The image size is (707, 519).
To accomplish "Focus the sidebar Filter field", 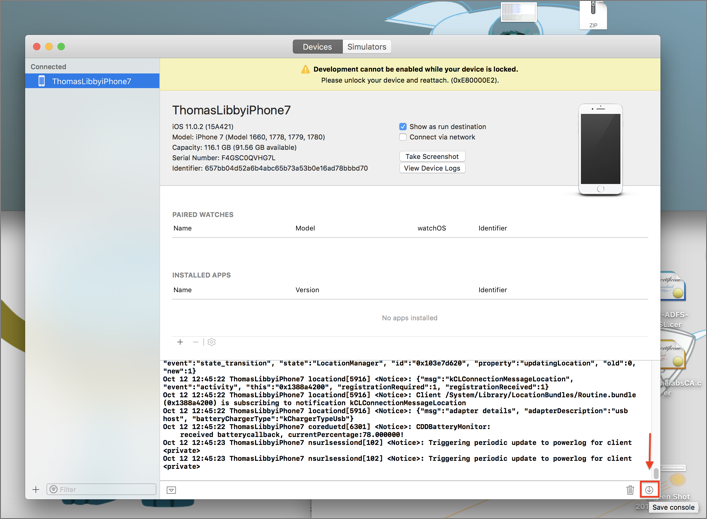I will pyautogui.click(x=101, y=489).
